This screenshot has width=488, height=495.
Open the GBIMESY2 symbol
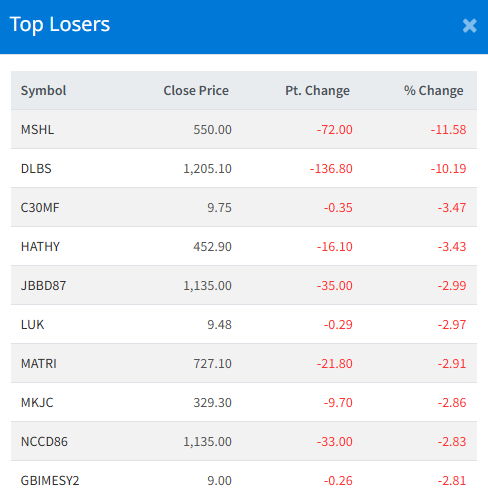pyautogui.click(x=50, y=481)
